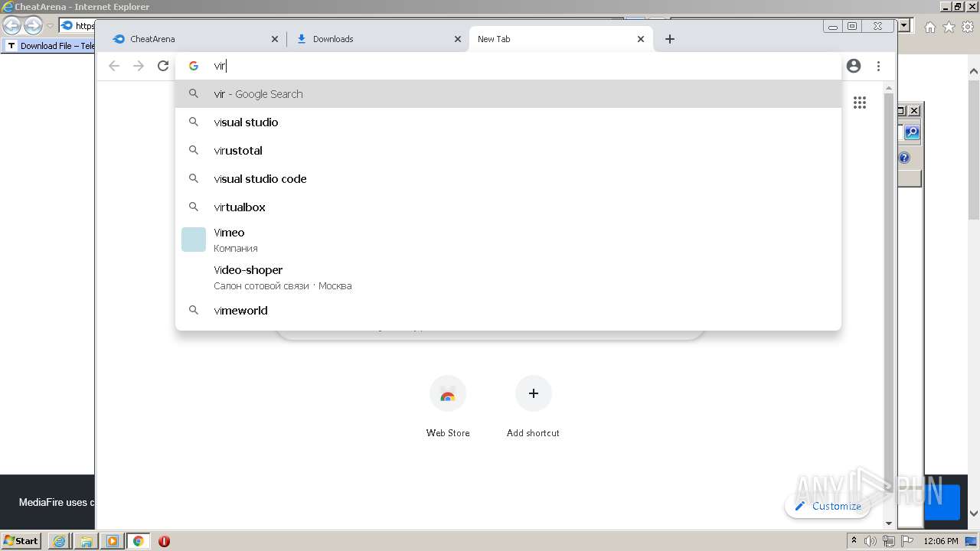This screenshot has width=980, height=551.
Task: Click the taskbar clock 12:06 PM
Action: click(x=941, y=541)
